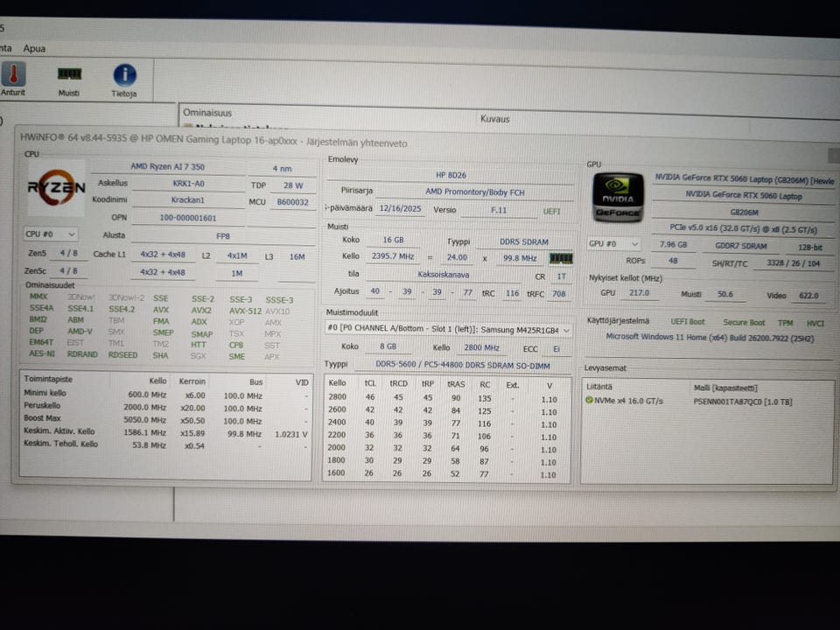Click the GB206M GPU chip field

744,212
